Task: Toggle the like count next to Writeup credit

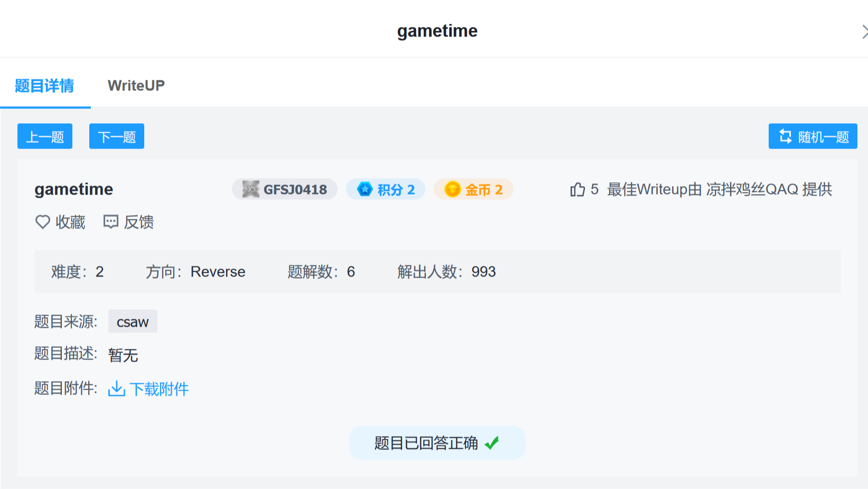Action: click(x=594, y=189)
